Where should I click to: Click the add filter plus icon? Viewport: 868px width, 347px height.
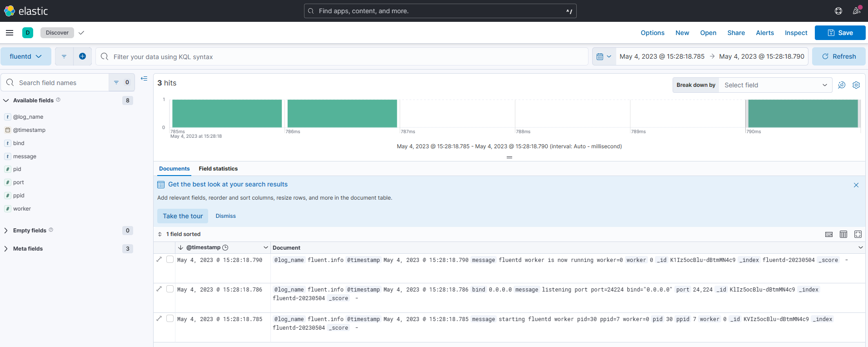(82, 56)
